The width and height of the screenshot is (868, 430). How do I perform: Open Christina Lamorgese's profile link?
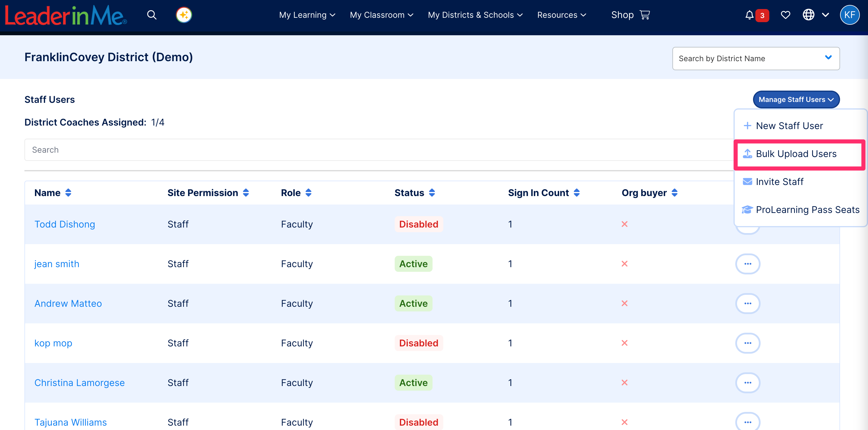79,383
